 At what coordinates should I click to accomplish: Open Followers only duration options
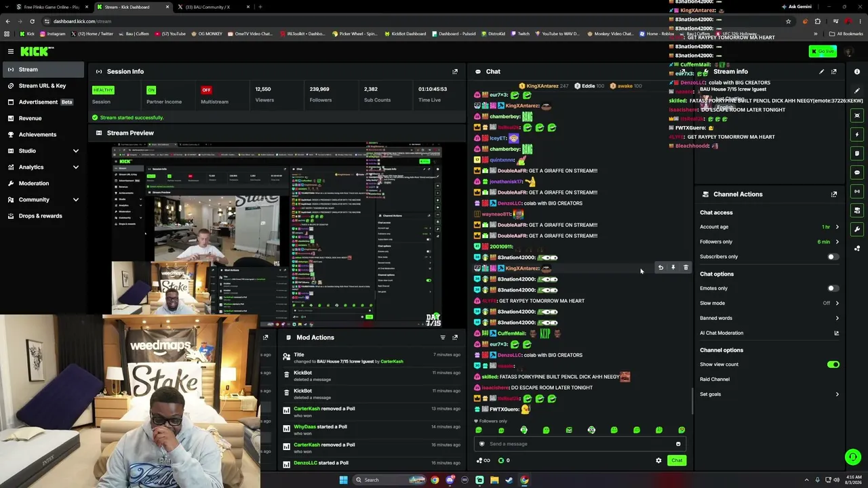[x=770, y=242]
